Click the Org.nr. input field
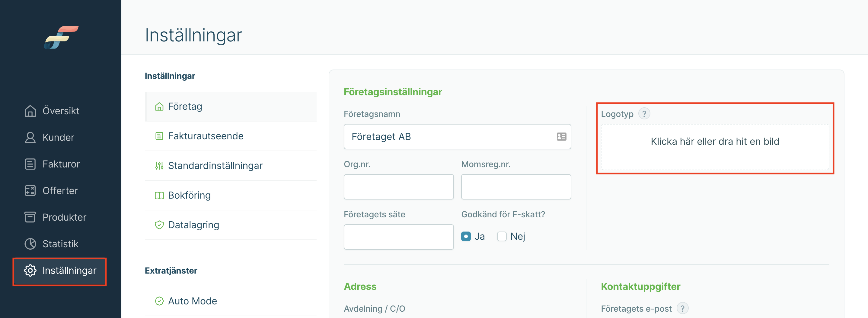The height and width of the screenshot is (318, 868). point(399,187)
